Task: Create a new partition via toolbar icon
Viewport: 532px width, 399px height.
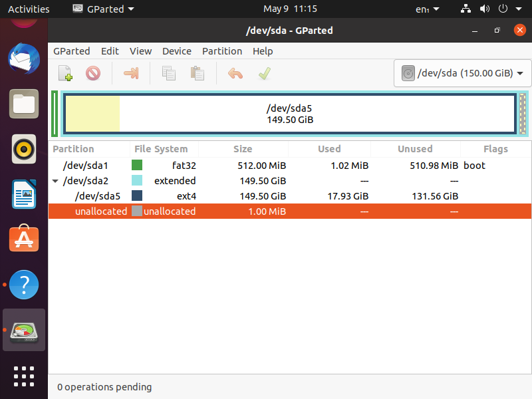Action: pos(65,73)
